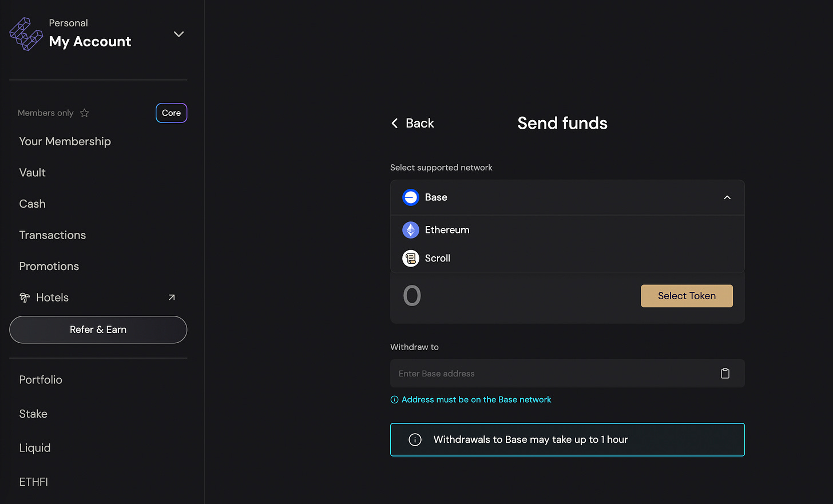Open Hotels external link arrow

point(172,297)
